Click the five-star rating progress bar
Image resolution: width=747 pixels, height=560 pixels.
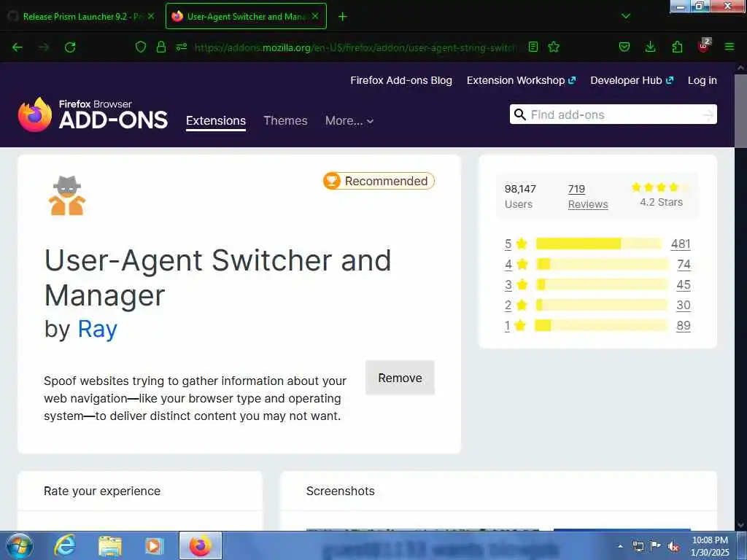[599, 244]
